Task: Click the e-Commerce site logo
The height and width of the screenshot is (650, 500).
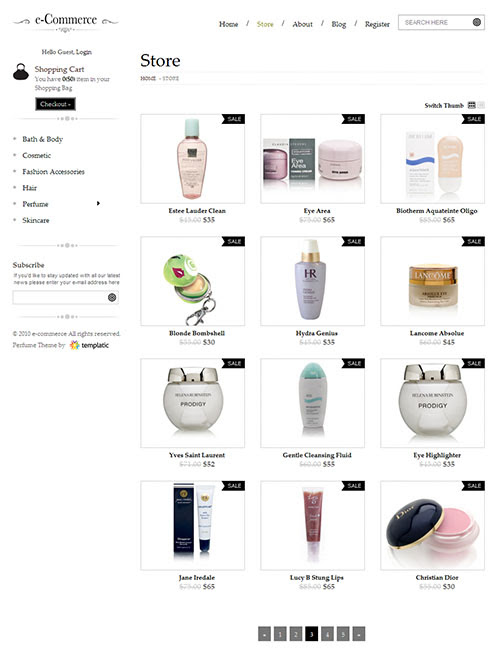Action: [66, 22]
